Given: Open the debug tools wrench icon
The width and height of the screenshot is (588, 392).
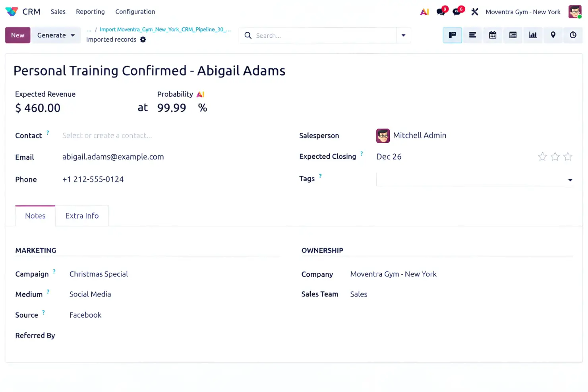Looking at the screenshot, I should (x=475, y=12).
